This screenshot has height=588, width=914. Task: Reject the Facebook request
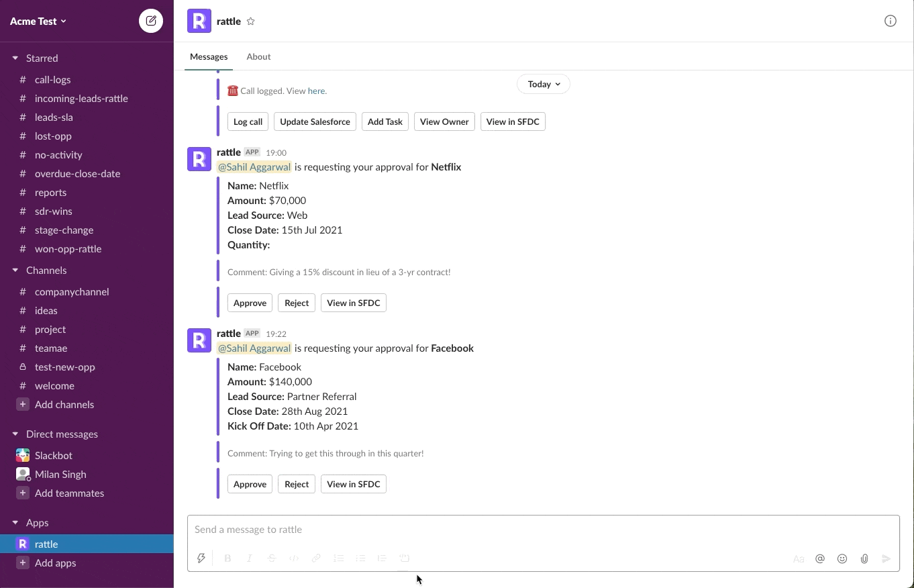[297, 484]
